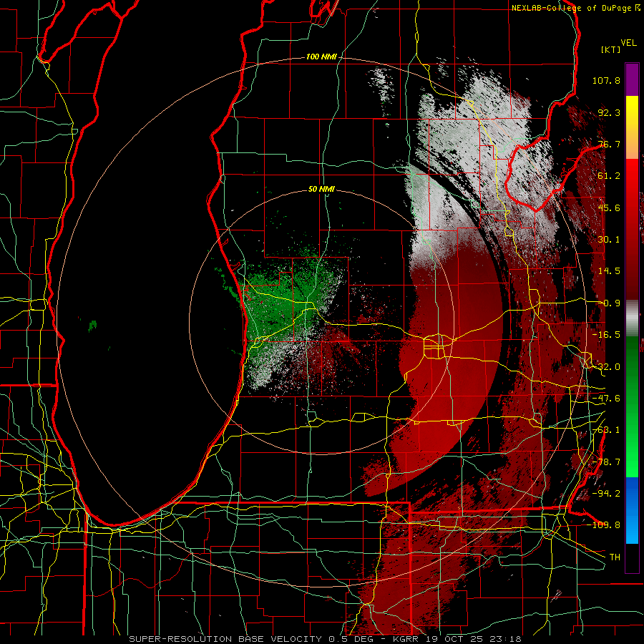This screenshot has width=644, height=644.
Task: Click the -94.2 legend value
Action: [x=606, y=493]
